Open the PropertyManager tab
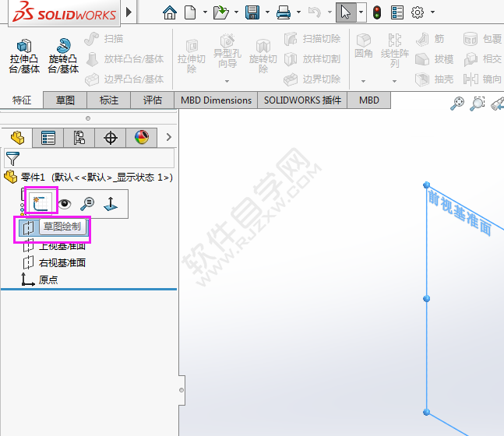Viewport: 504px width, 436px height. [48, 138]
